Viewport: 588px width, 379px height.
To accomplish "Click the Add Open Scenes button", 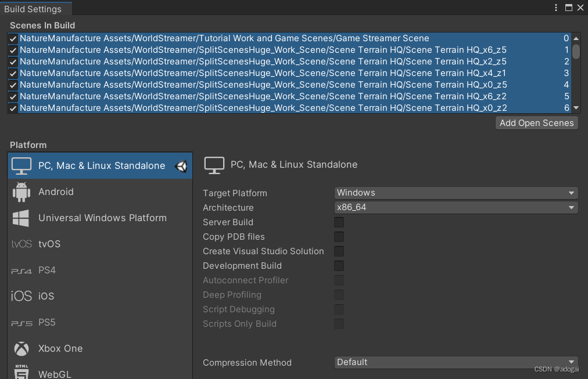I will click(537, 123).
